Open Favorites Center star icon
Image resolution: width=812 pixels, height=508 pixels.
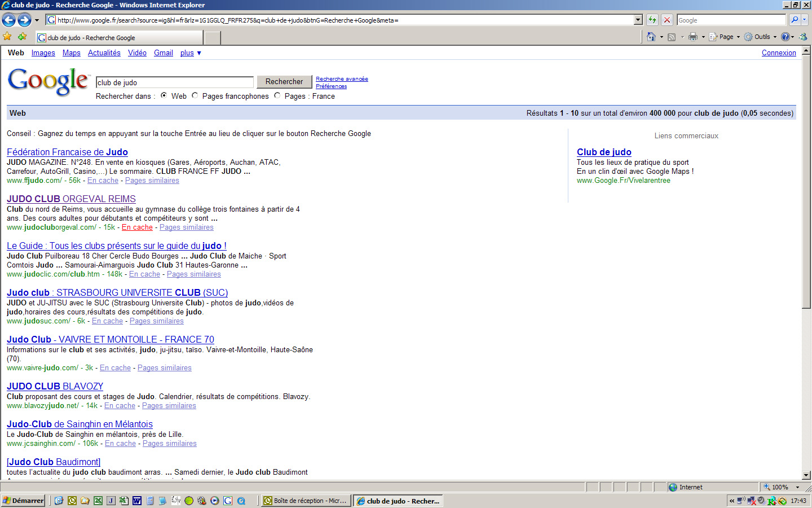[x=7, y=37]
